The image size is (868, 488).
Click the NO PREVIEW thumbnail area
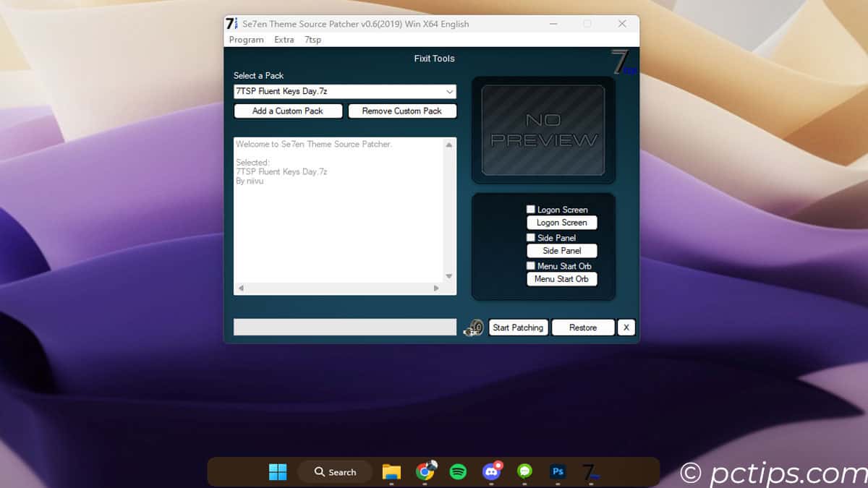[x=542, y=131]
